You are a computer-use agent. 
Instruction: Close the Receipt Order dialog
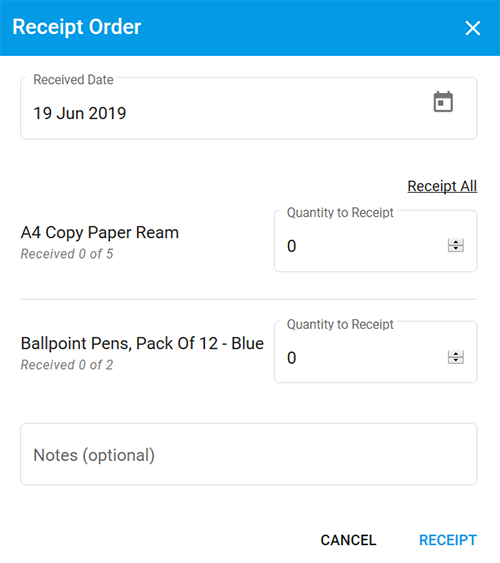473,28
